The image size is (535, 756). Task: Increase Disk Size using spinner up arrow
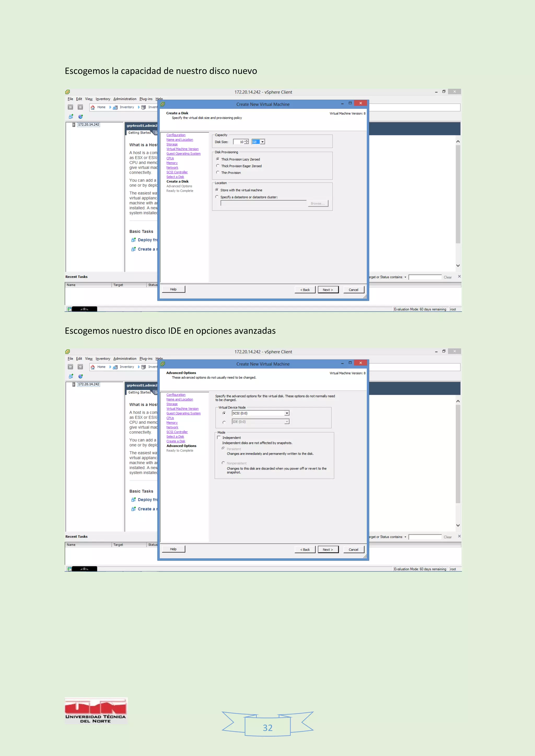246,141
